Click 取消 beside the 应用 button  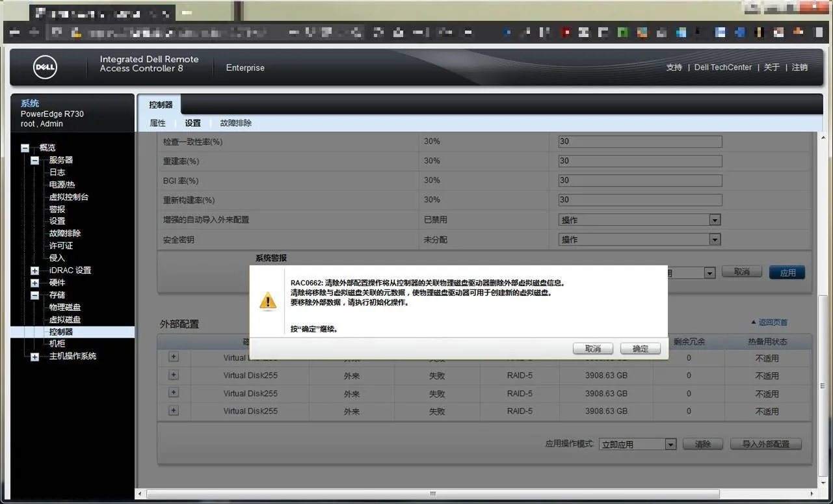point(742,272)
